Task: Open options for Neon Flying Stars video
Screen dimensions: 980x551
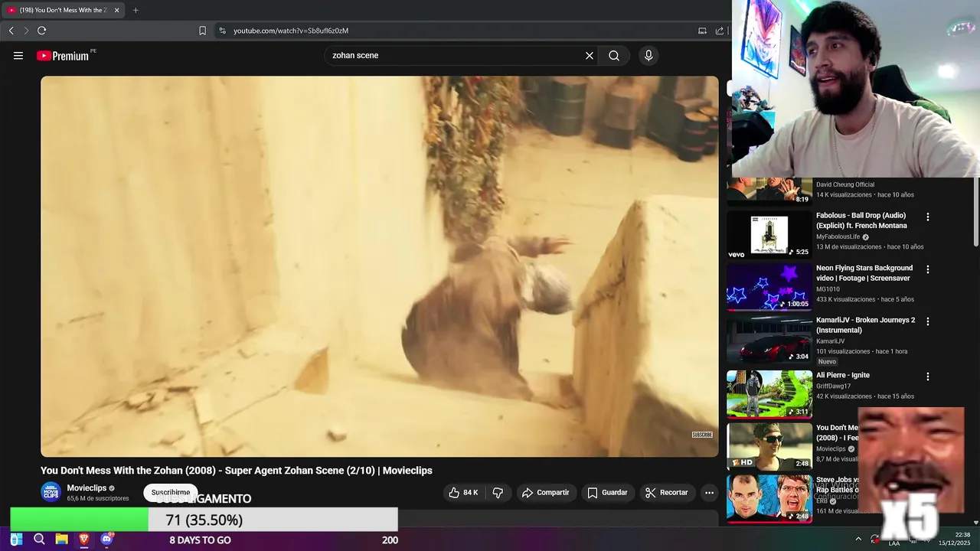Action: click(928, 269)
